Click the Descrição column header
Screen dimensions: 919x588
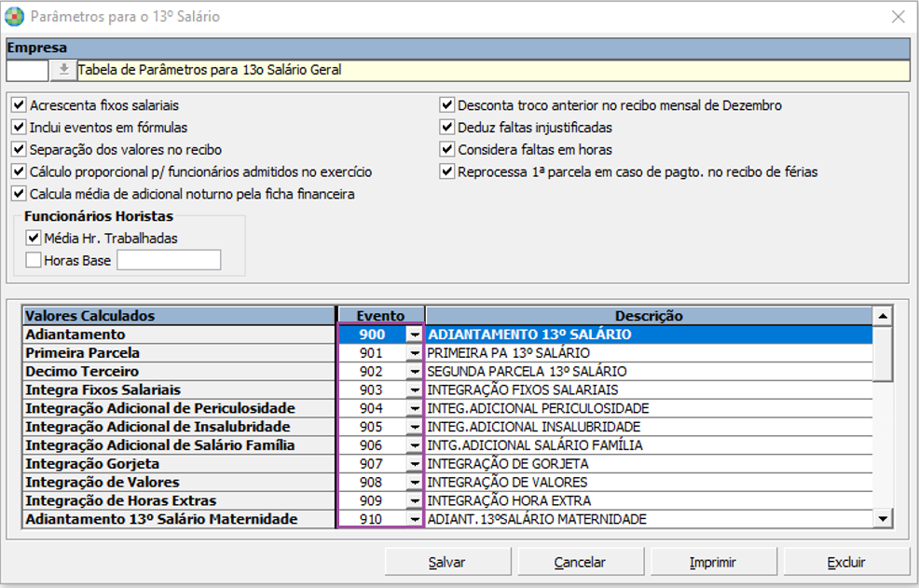click(649, 316)
